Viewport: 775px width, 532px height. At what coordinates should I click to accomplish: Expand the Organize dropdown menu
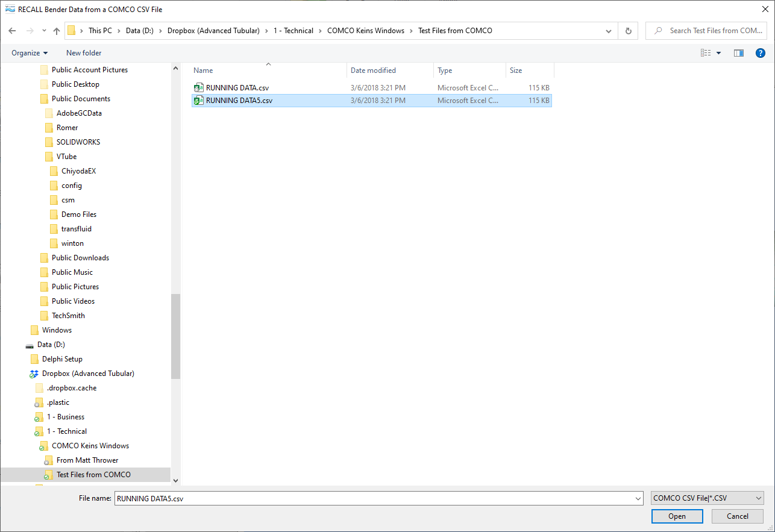click(30, 53)
